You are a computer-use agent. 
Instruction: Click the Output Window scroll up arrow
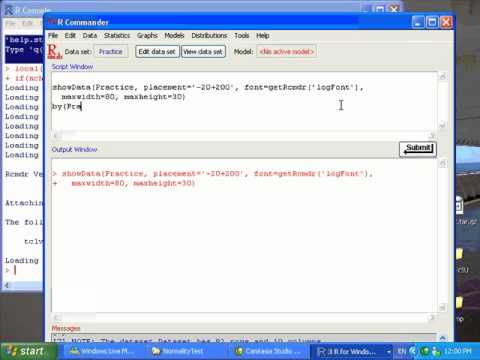[x=443, y=164]
